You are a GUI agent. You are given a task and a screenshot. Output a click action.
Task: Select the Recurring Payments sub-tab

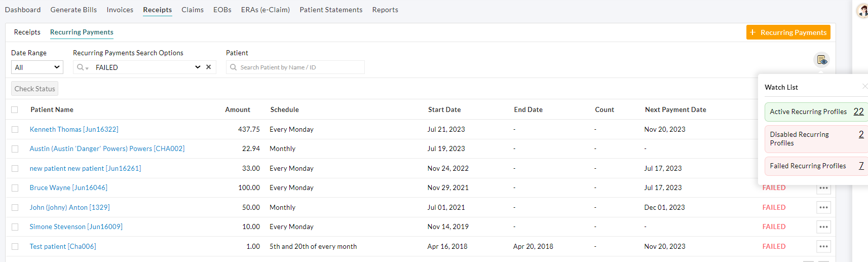[82, 32]
